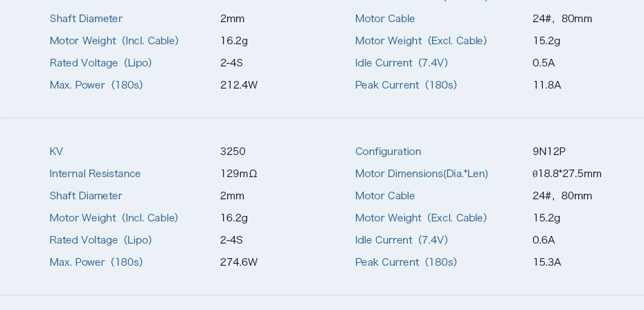644x310 pixels.
Task: Click the Max. Power label beside 274.6W
Action: 96,262
